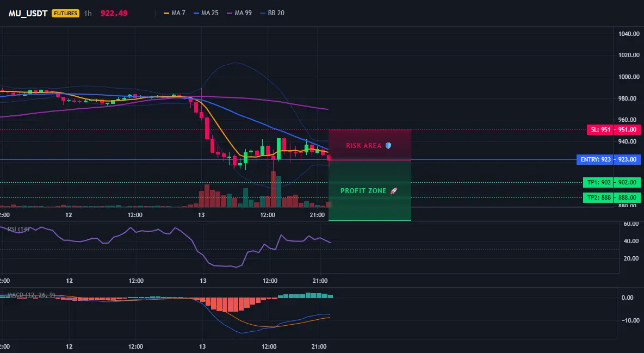
Task: Click the SL: 951 price label
Action: pos(600,129)
